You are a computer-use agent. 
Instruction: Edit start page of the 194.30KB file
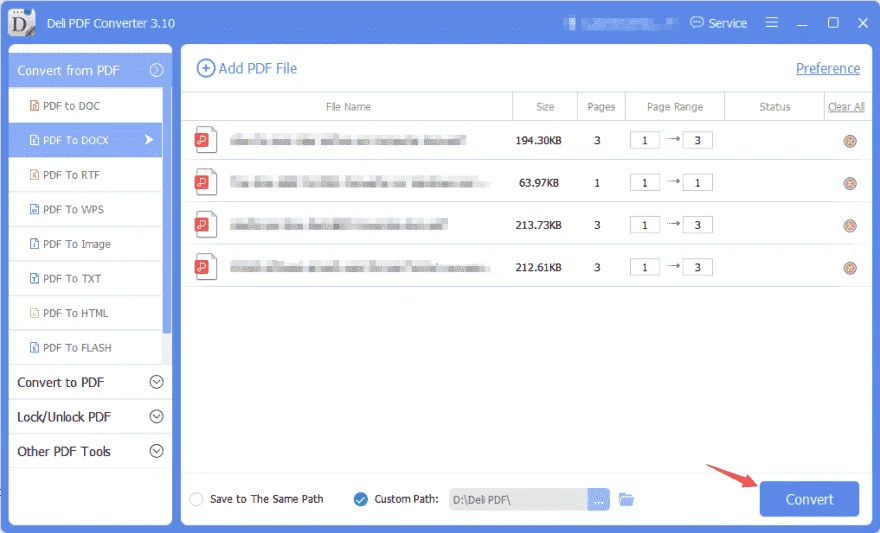point(645,140)
